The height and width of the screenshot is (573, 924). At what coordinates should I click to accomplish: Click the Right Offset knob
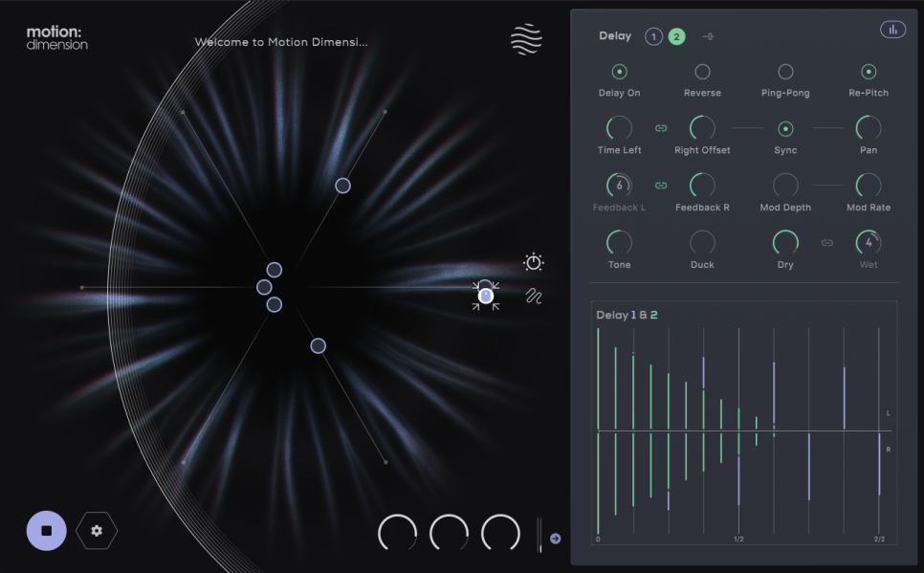[702, 128]
